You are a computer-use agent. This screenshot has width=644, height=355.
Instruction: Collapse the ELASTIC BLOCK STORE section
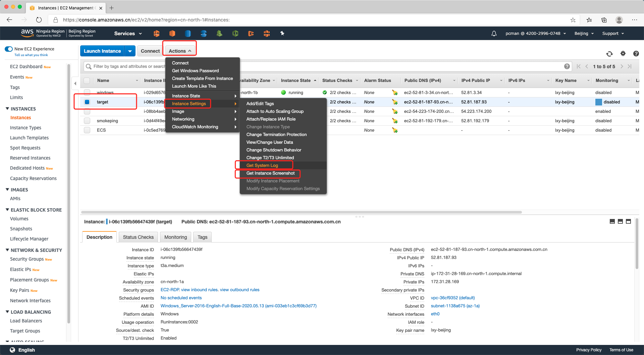tap(7, 210)
